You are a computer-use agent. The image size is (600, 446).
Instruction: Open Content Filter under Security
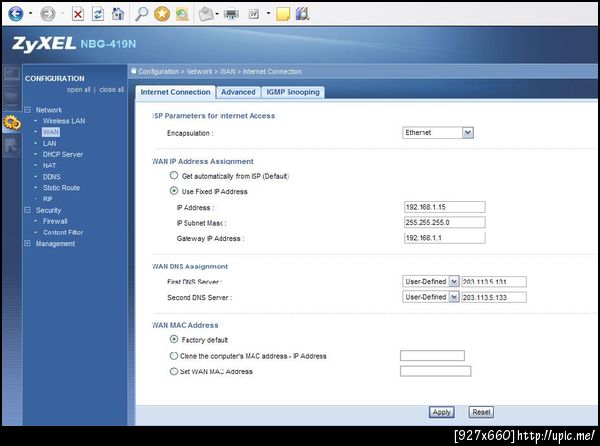(x=63, y=232)
